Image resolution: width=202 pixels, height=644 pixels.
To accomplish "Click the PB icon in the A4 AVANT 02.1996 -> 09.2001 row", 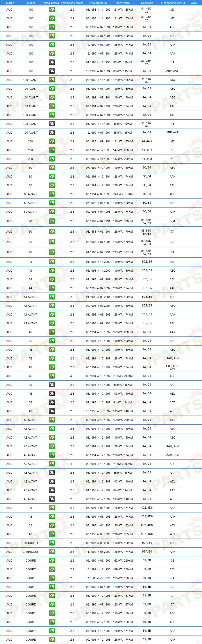I will 52,306.
